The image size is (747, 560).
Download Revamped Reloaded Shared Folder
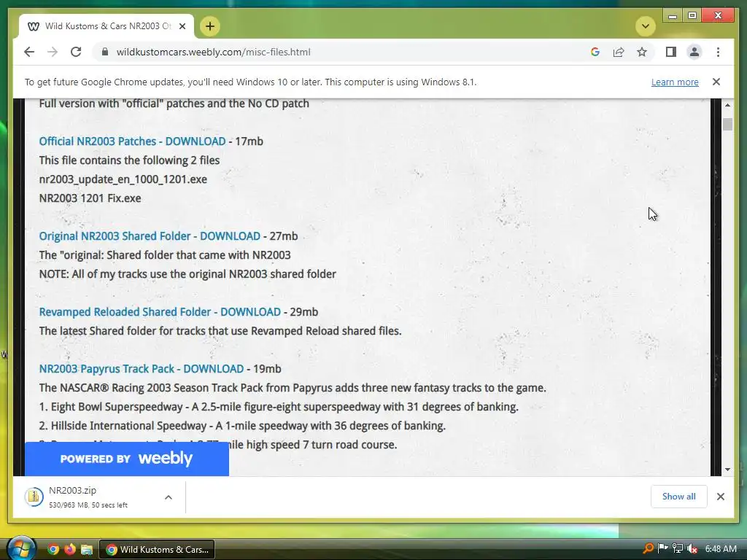(160, 312)
